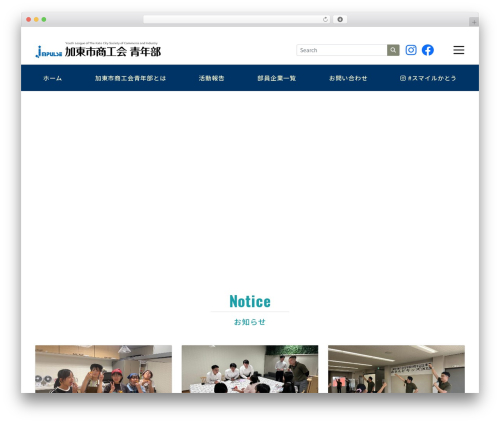The width and height of the screenshot is (500, 423).
Task: Click the search magnifier button
Action: click(x=393, y=50)
